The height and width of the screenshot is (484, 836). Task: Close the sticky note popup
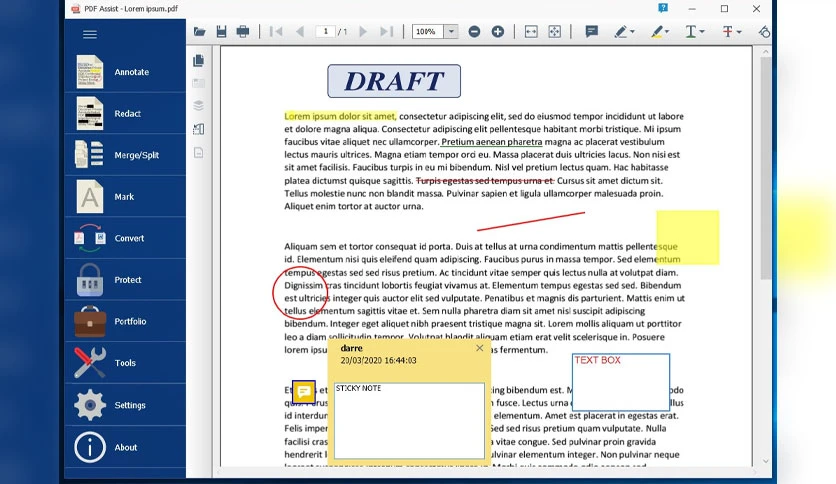479,348
